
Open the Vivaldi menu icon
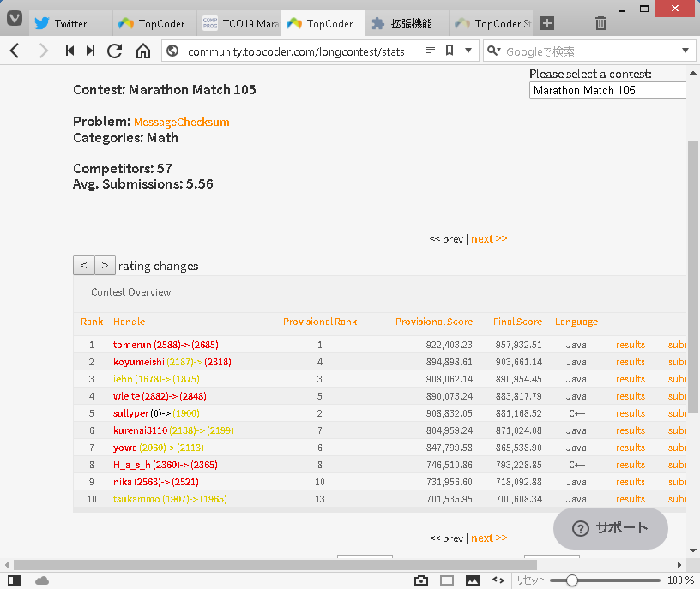[x=15, y=18]
